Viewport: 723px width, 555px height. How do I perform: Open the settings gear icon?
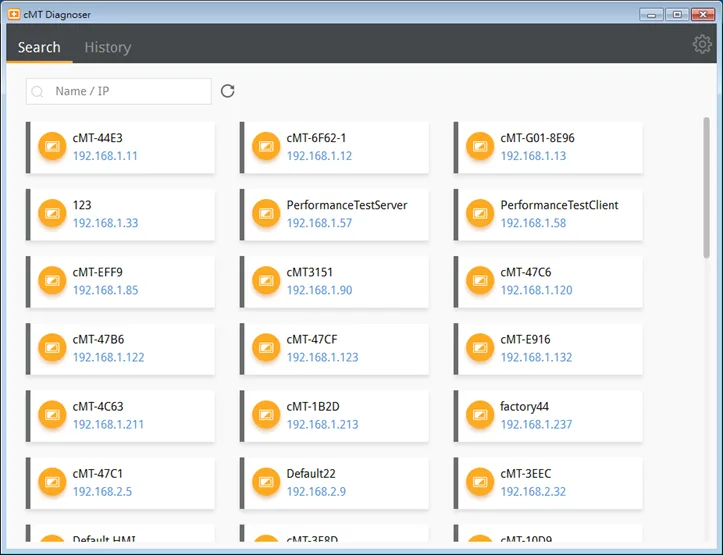click(702, 44)
